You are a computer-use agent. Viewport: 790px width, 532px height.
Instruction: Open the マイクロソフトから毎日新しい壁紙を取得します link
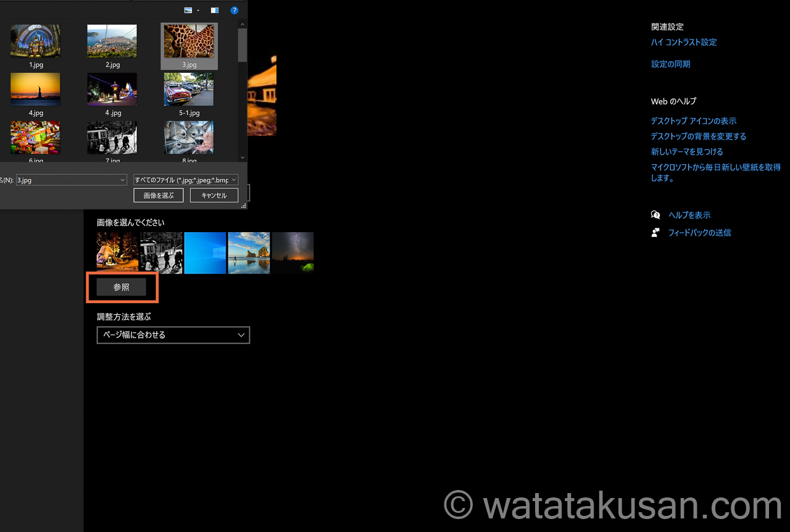coord(716,173)
